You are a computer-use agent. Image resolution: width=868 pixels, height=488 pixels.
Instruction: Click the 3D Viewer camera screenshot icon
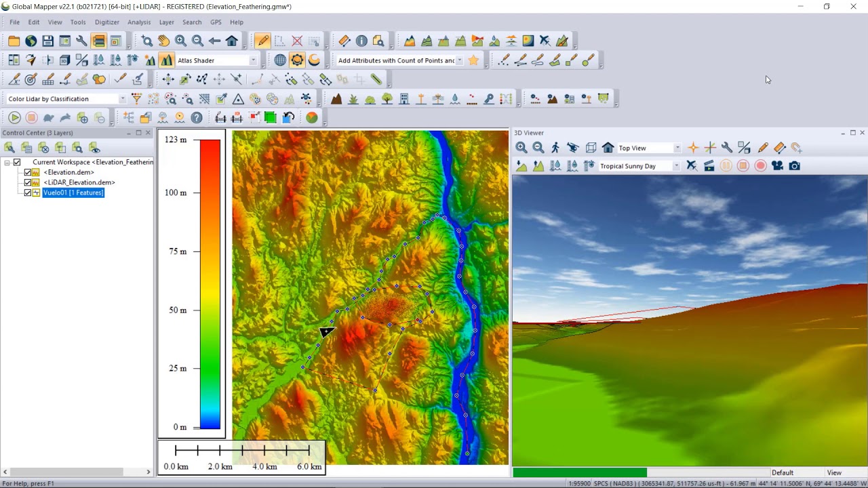click(795, 166)
